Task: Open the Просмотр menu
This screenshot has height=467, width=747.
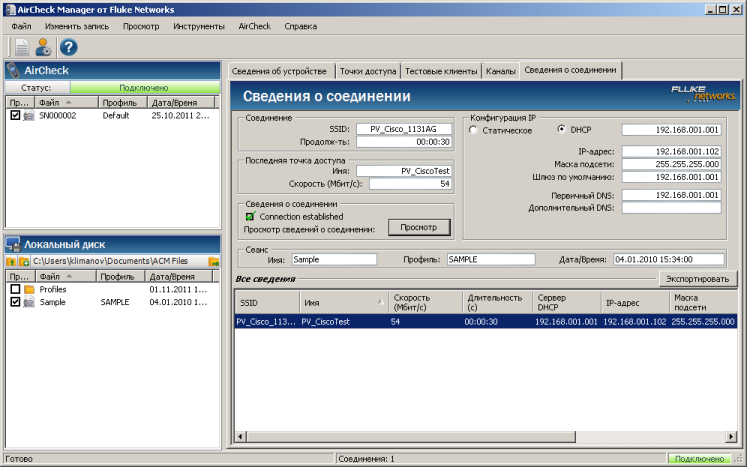Action: click(141, 26)
